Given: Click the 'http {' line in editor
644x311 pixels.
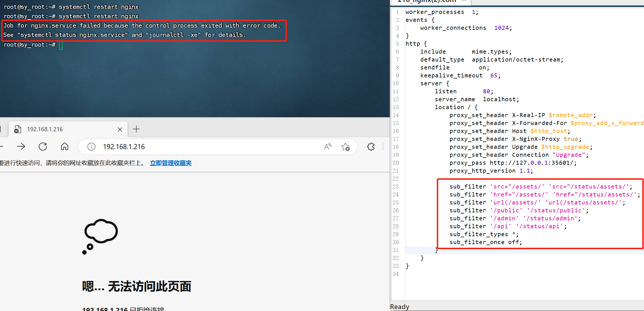Looking at the screenshot, I should click(x=416, y=44).
